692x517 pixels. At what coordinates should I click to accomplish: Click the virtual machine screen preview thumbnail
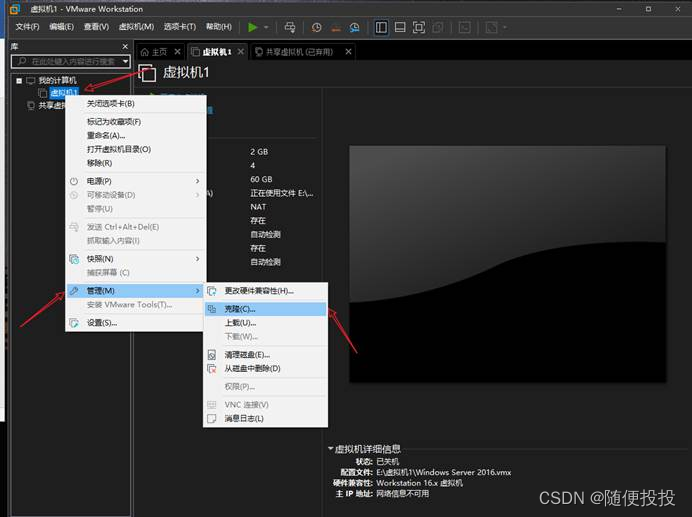coord(508,264)
